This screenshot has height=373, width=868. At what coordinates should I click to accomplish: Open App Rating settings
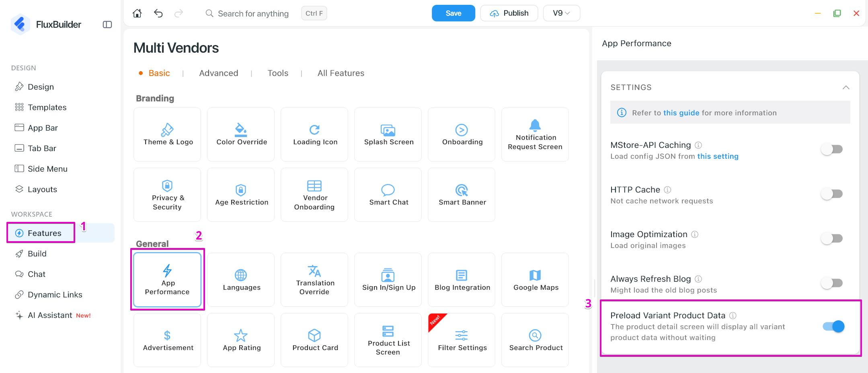pyautogui.click(x=241, y=340)
